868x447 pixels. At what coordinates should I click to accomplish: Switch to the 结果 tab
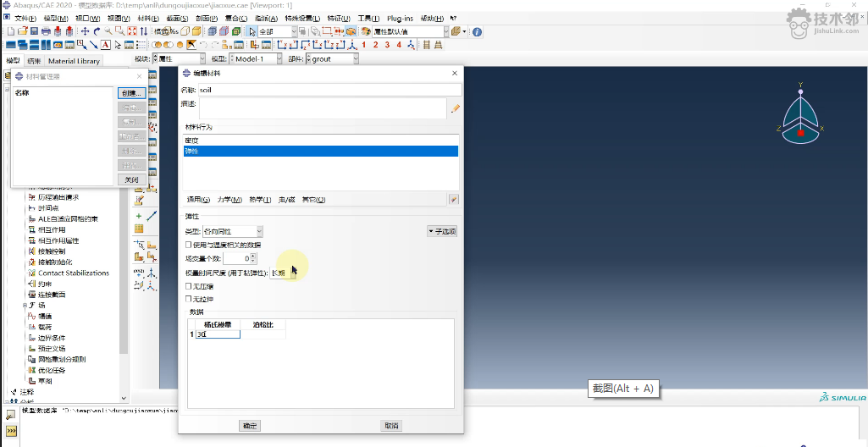point(34,61)
